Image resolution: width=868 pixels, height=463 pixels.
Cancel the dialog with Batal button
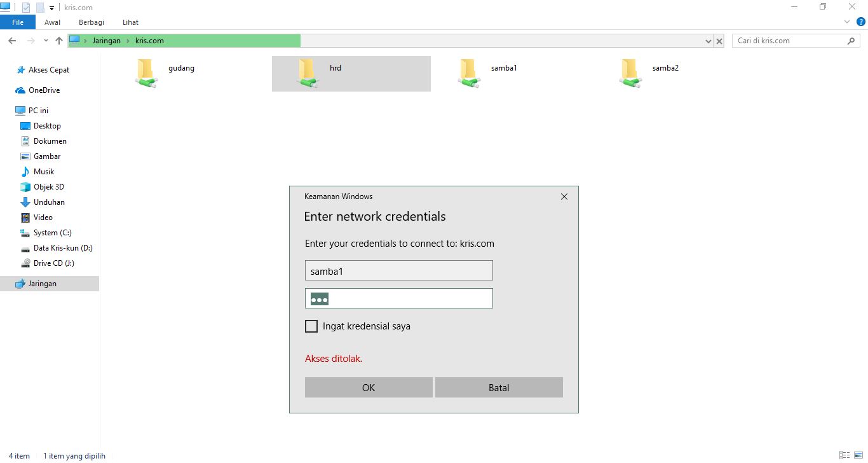pyautogui.click(x=499, y=387)
